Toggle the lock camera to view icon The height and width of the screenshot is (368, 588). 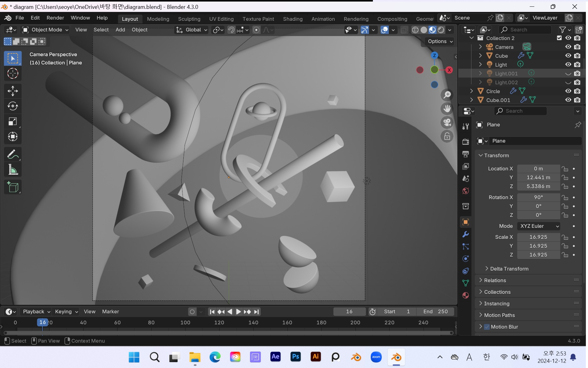click(447, 136)
